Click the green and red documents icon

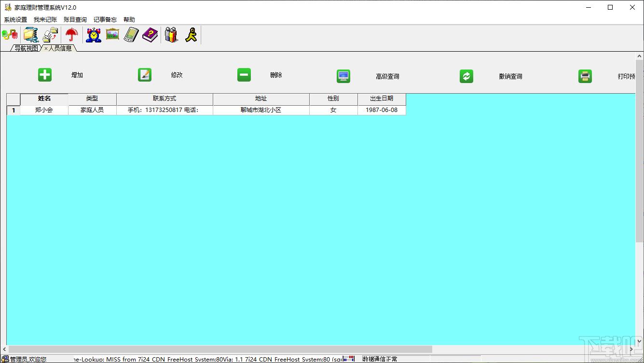click(x=10, y=35)
